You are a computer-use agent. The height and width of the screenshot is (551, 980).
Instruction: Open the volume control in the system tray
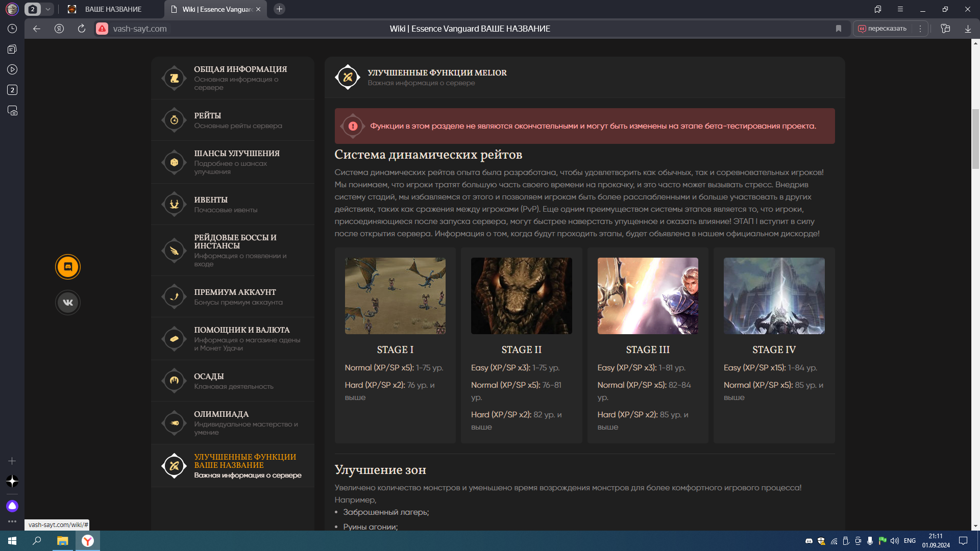(894, 541)
